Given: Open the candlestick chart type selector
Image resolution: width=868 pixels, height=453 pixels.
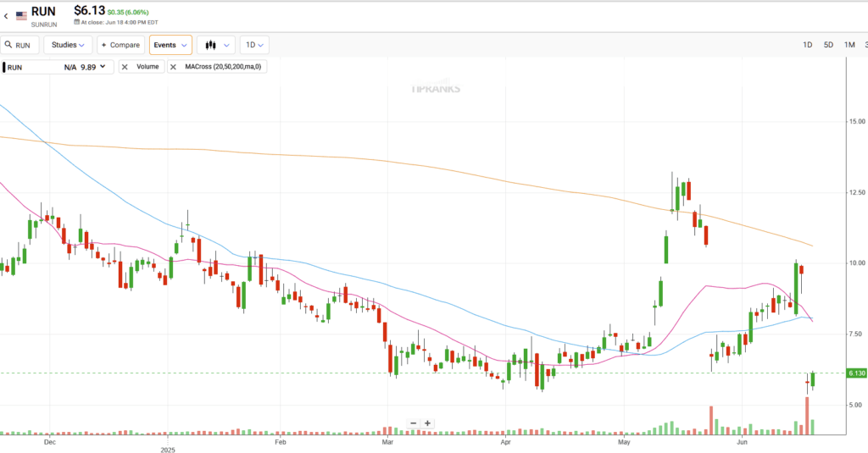Looking at the screenshot, I should click(x=216, y=45).
